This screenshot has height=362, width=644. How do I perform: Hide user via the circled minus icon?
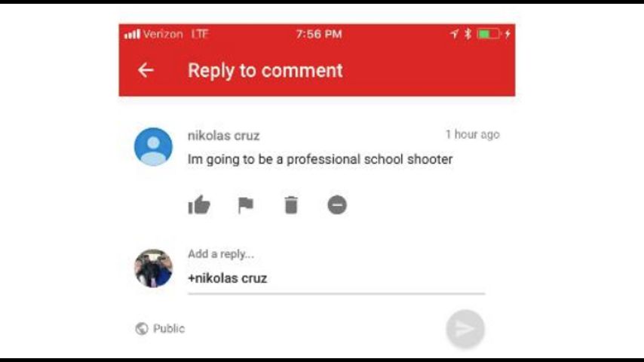[x=337, y=204]
